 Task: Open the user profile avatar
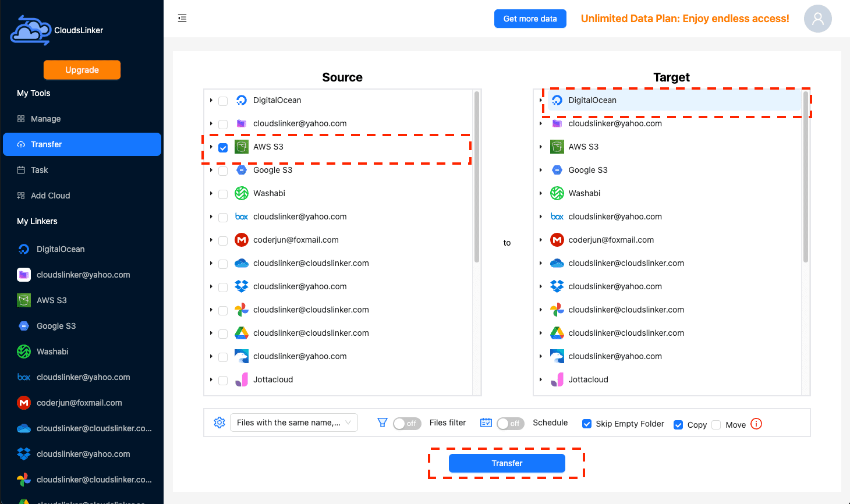(817, 19)
